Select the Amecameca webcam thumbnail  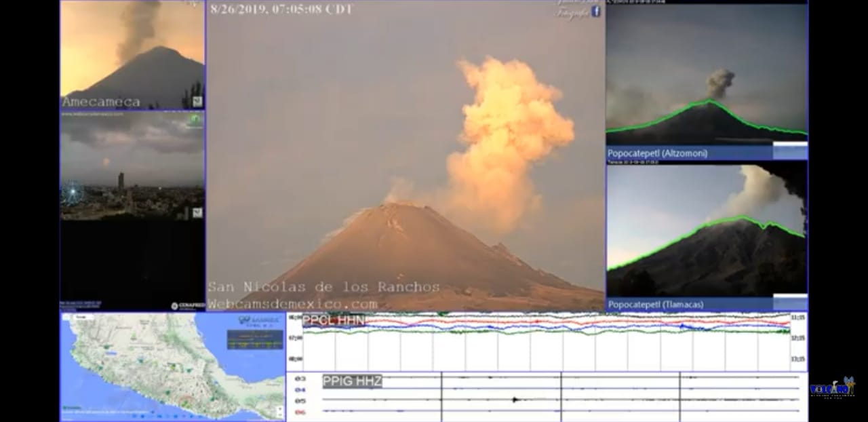[132, 55]
